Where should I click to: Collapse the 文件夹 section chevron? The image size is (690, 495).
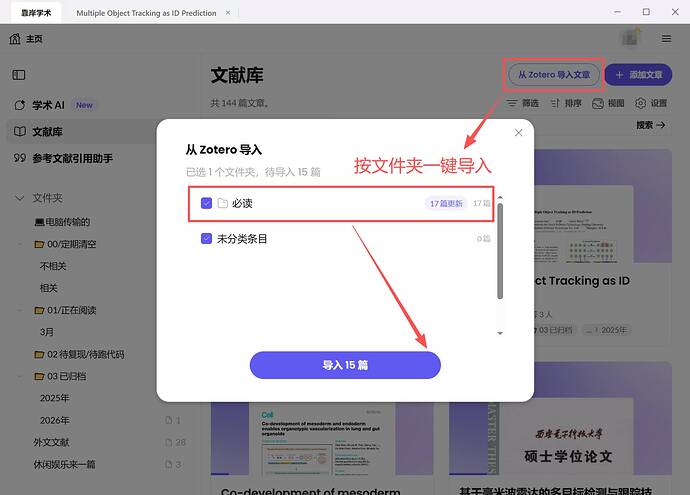coord(19,198)
